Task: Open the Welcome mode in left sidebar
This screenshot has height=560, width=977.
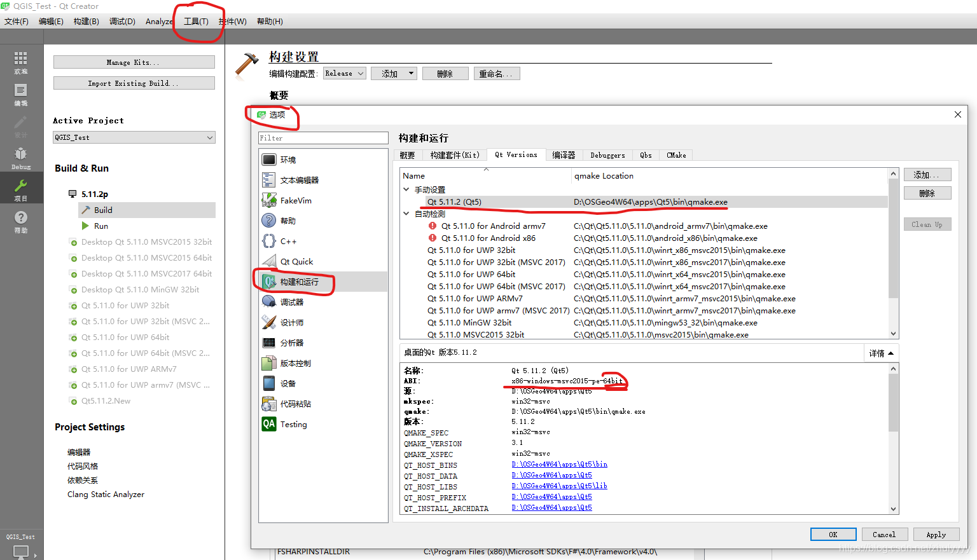Action: [x=21, y=63]
